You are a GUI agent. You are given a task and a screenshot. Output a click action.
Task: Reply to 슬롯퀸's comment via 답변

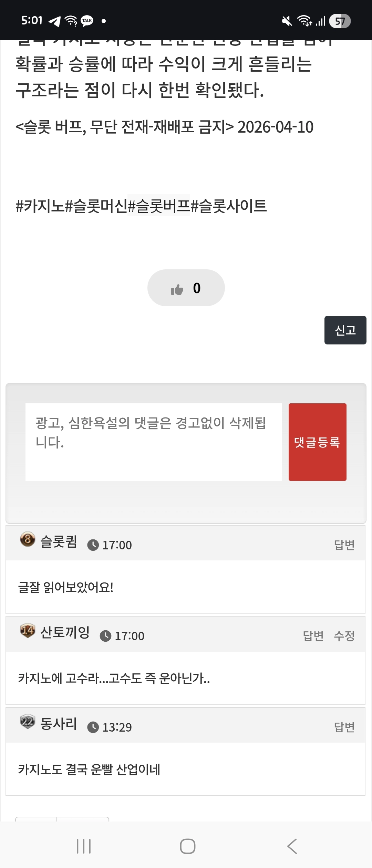(344, 545)
